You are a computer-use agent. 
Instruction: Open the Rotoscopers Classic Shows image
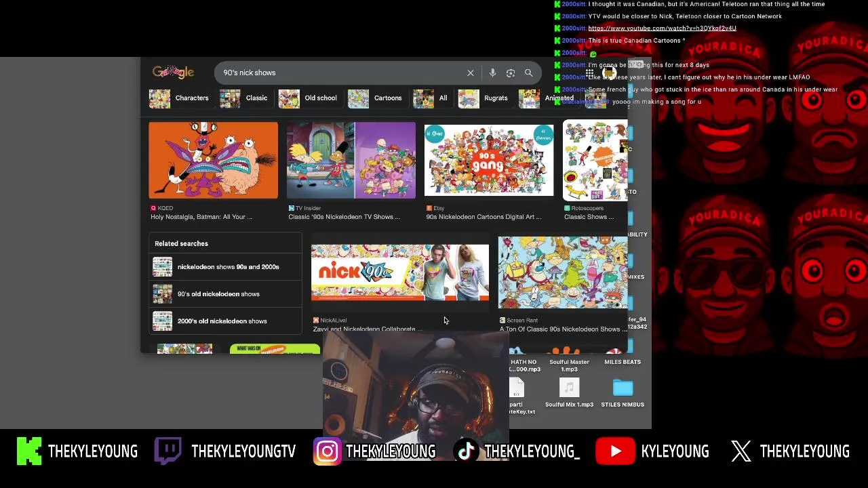(595, 161)
